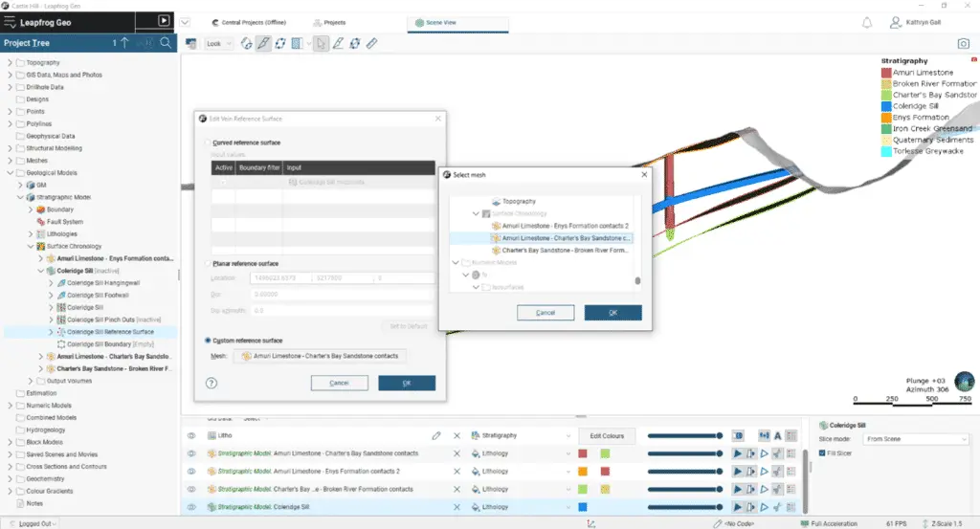Click the globe view orientation icon
The image size is (980, 529).
[964, 381]
